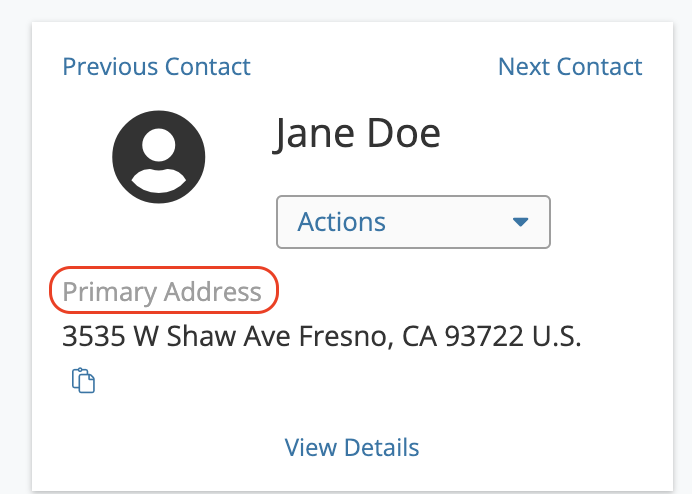Go to Next Contact
Screen dimensions: 692x494
pyautogui.click(x=570, y=67)
